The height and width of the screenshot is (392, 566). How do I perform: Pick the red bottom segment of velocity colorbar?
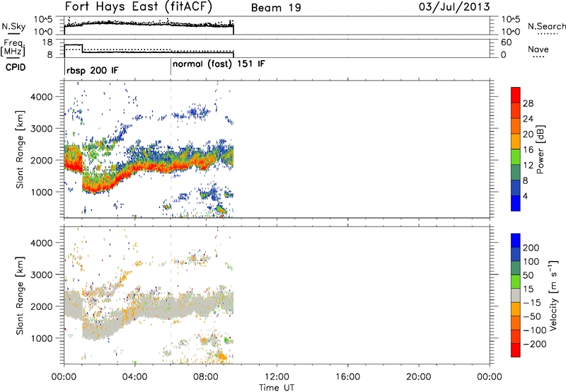pyautogui.click(x=516, y=350)
